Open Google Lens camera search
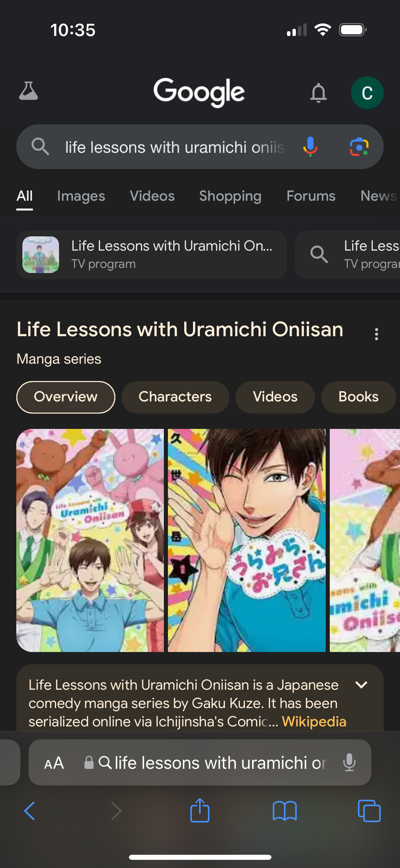The width and height of the screenshot is (400, 868). (359, 147)
